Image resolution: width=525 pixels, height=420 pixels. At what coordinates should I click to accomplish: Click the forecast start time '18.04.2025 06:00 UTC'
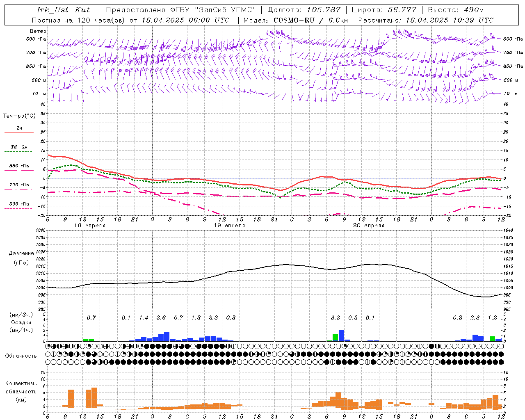click(x=185, y=20)
